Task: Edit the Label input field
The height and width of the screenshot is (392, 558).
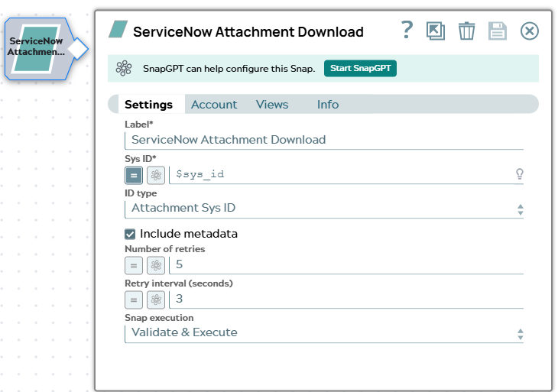Action: coord(324,140)
